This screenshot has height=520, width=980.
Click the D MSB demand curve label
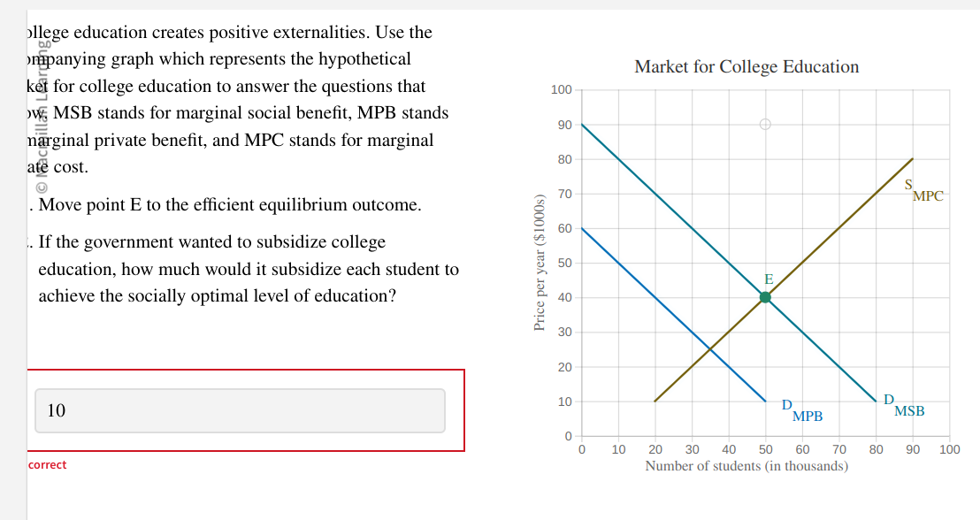pyautogui.click(x=900, y=406)
